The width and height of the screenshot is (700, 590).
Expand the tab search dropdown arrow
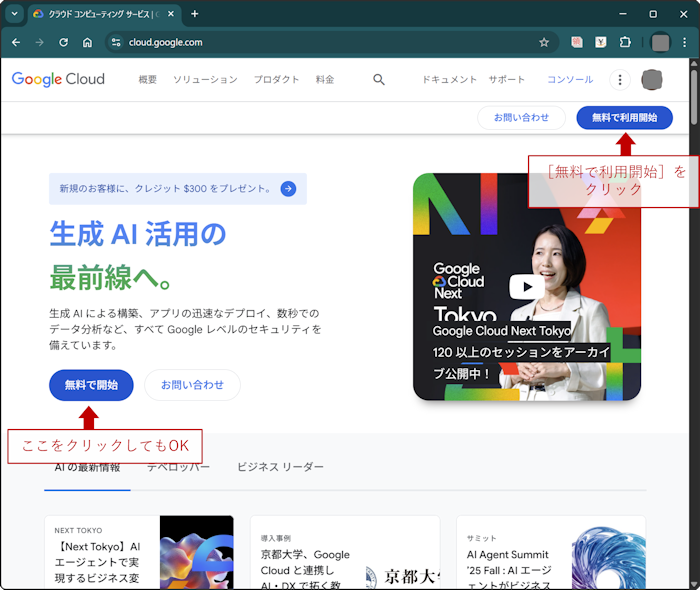(14, 14)
